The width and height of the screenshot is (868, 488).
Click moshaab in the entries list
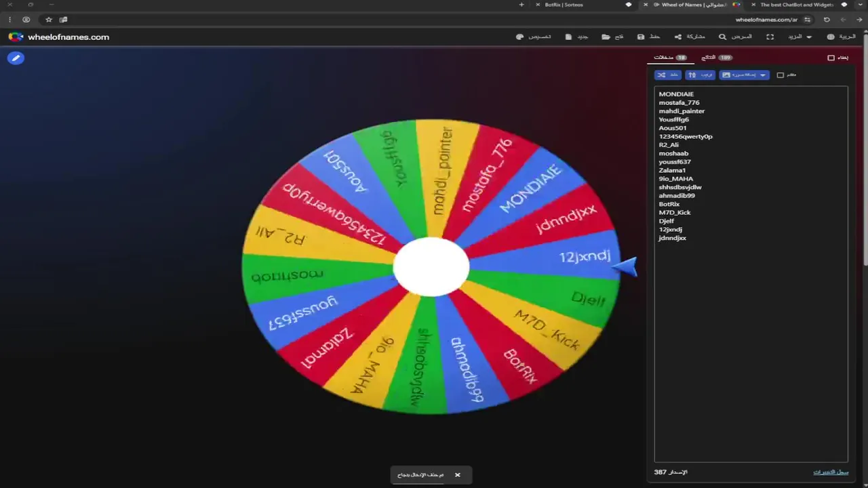(673, 153)
